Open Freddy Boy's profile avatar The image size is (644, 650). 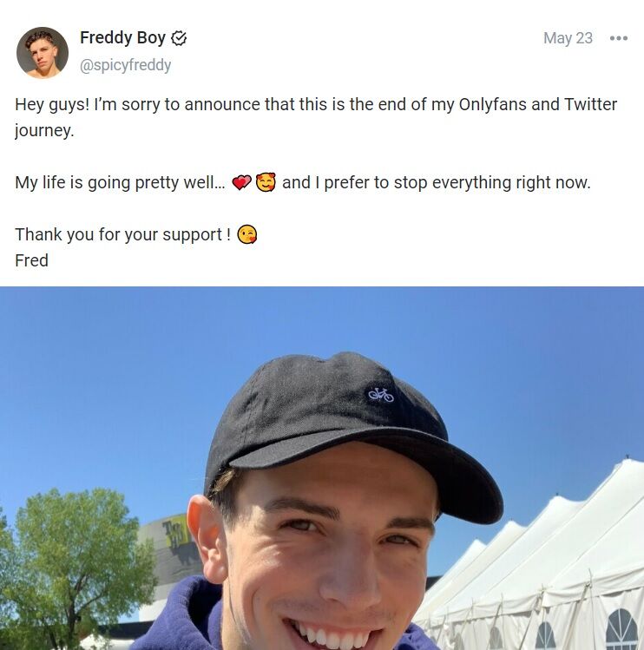coord(43,53)
